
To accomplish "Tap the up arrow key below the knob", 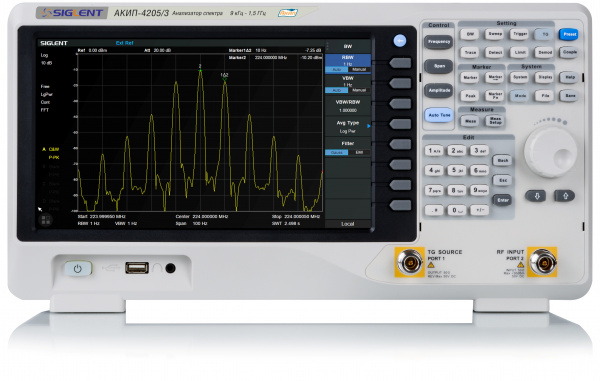I will (564, 196).
